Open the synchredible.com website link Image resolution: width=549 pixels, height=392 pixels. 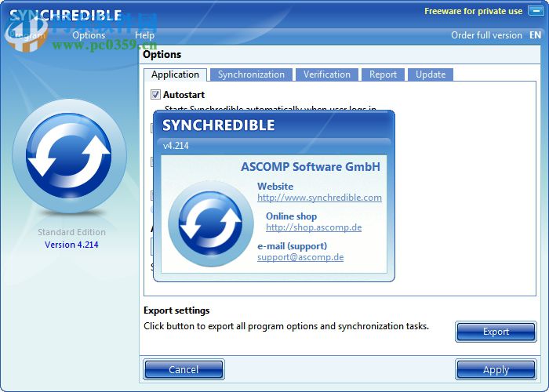319,198
